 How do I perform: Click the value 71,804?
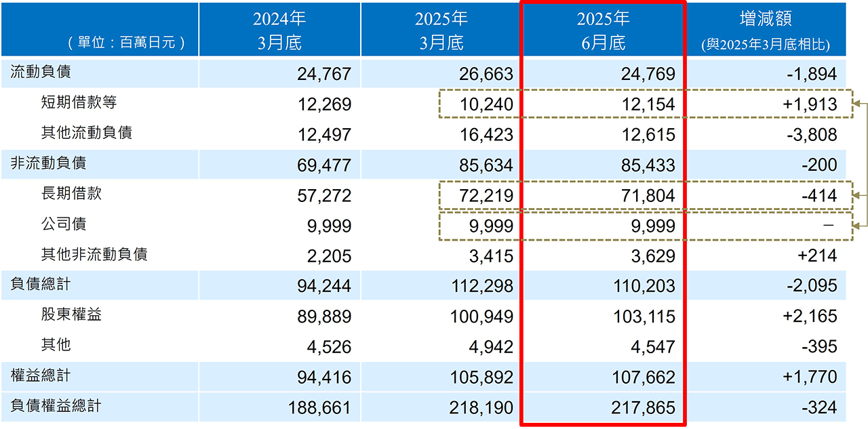(648, 196)
